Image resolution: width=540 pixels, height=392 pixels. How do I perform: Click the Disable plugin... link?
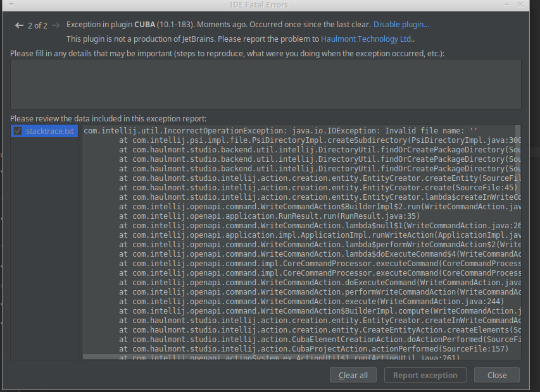401,25
